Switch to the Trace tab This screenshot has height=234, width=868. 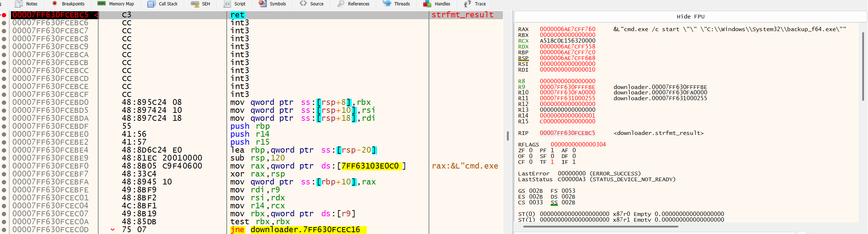(x=475, y=4)
